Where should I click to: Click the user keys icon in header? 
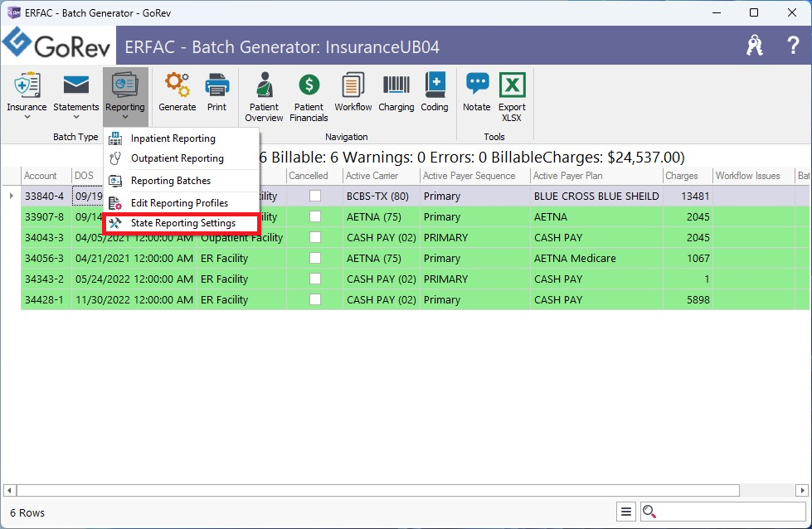(x=755, y=46)
